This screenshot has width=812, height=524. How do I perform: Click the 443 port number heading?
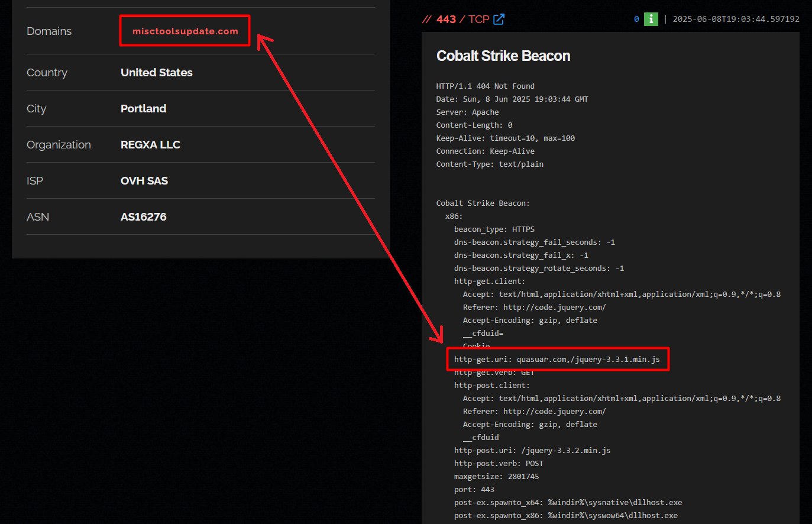(x=446, y=20)
